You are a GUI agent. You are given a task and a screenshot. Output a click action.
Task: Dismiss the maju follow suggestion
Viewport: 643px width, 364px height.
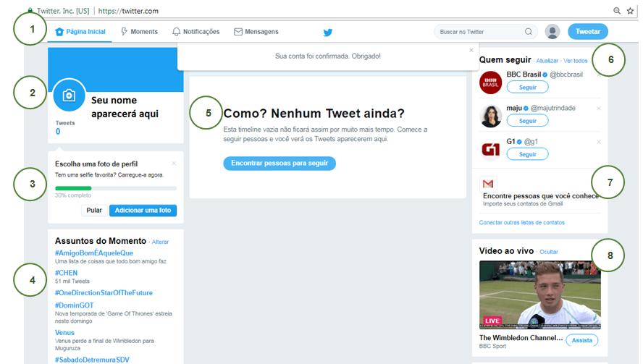click(x=599, y=109)
